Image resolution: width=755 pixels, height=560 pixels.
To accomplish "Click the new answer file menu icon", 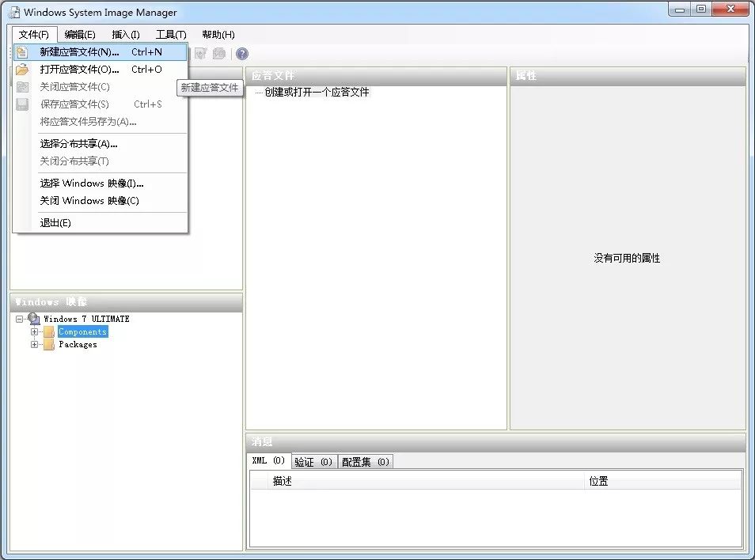I will coord(21,52).
